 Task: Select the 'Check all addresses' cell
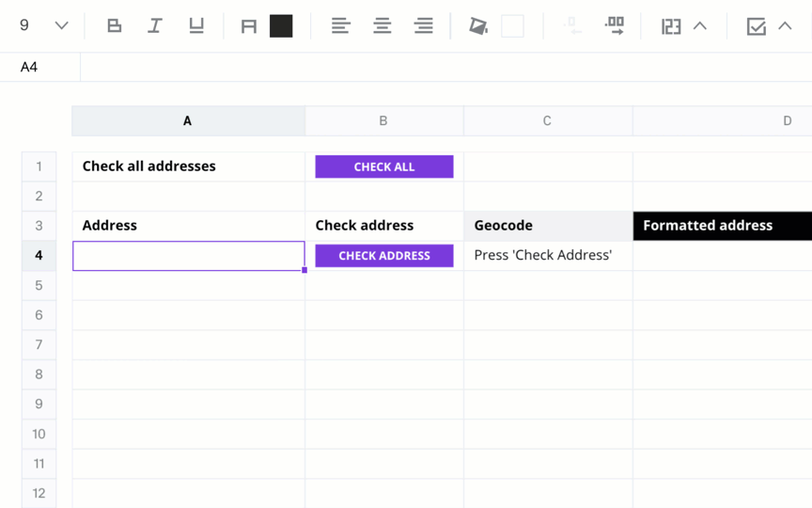coord(189,167)
